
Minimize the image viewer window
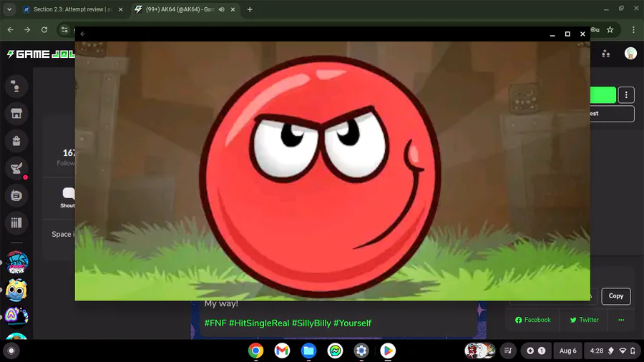point(552,34)
